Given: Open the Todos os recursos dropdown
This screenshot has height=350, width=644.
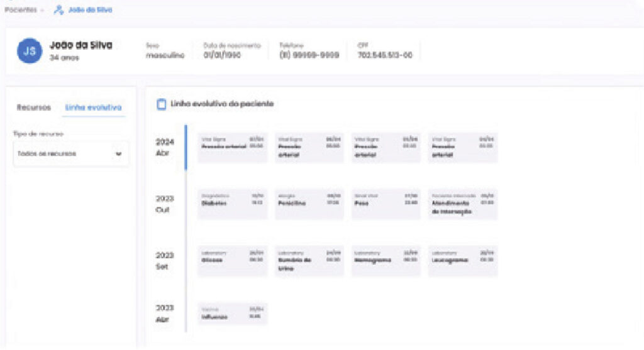Looking at the screenshot, I should pos(70,154).
